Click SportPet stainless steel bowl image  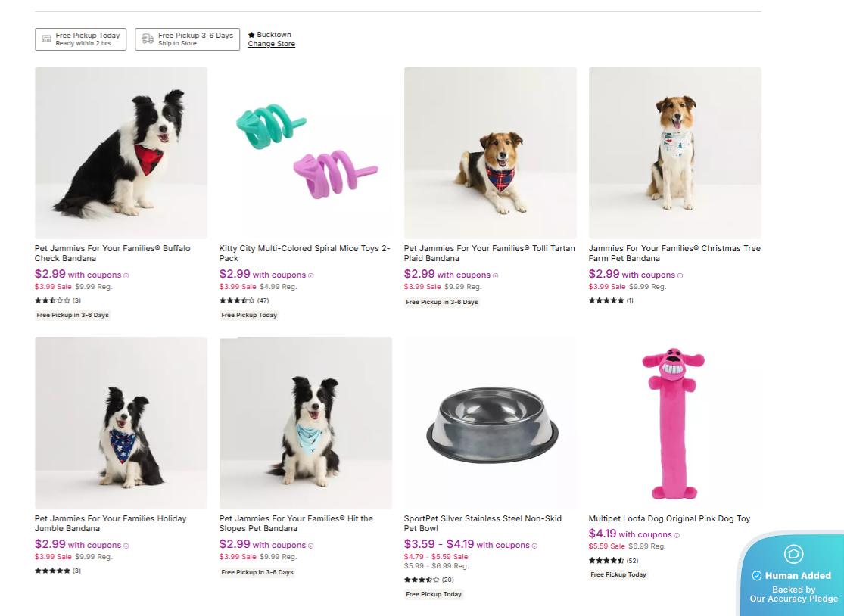(x=490, y=422)
